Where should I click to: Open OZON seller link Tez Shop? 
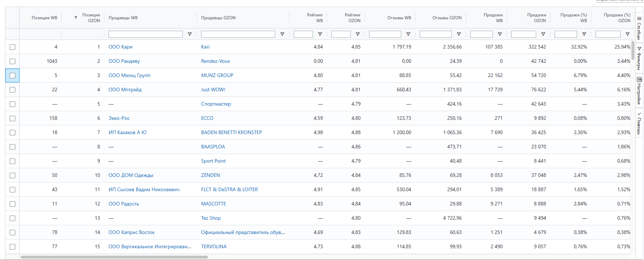point(211,218)
